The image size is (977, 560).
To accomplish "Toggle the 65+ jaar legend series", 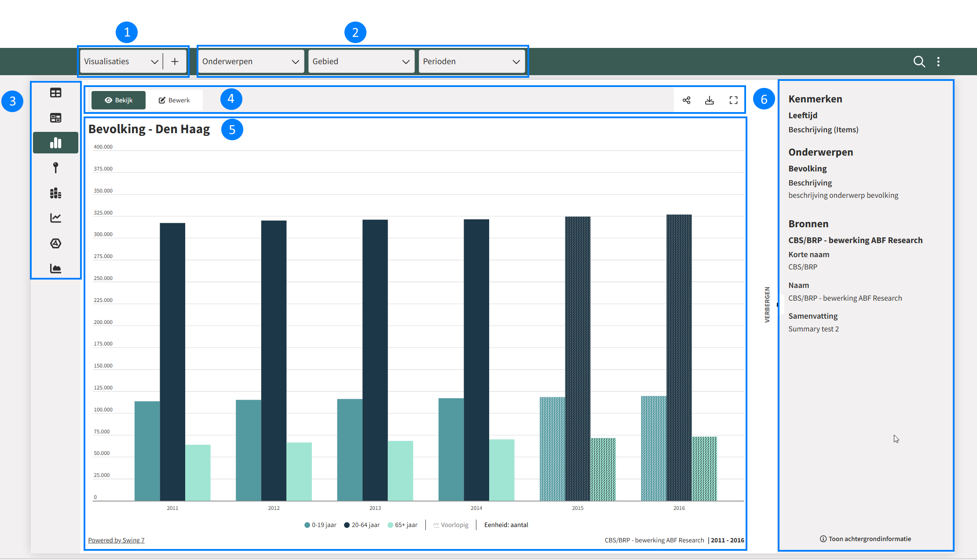I will (x=403, y=525).
